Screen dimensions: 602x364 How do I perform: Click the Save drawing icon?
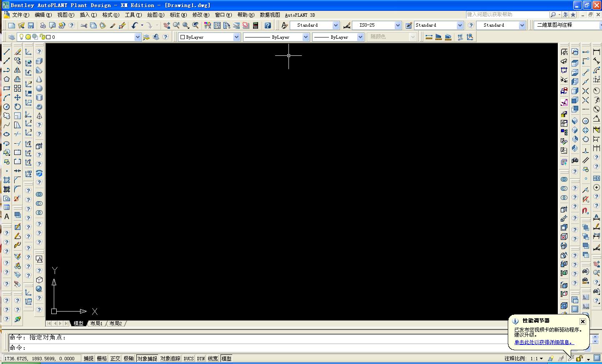(x=31, y=25)
